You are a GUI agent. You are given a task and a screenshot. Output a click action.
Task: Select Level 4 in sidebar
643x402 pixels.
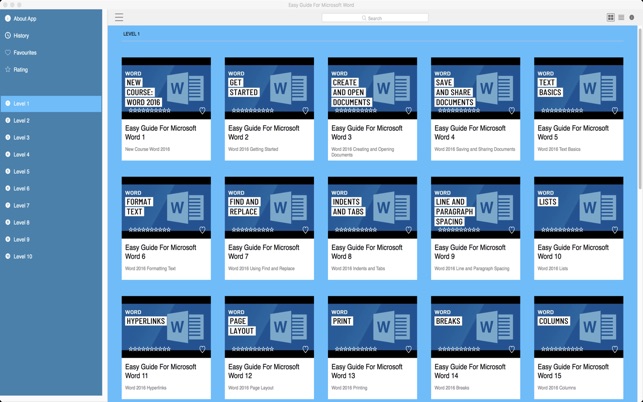51,155
